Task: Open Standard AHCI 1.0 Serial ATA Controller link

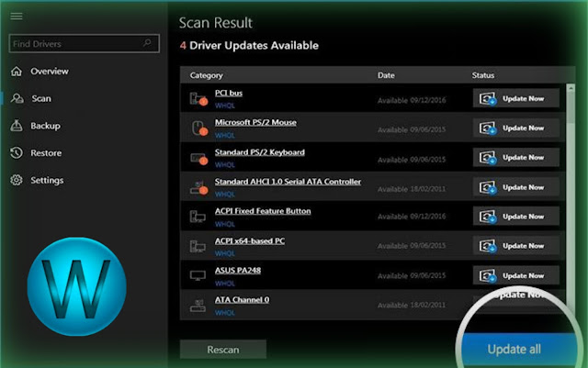Action: 288,182
